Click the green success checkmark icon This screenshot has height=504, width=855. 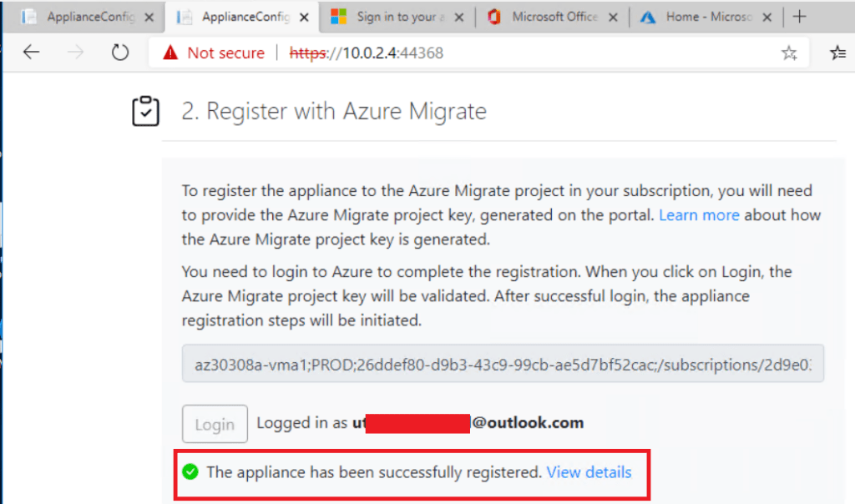pos(190,471)
